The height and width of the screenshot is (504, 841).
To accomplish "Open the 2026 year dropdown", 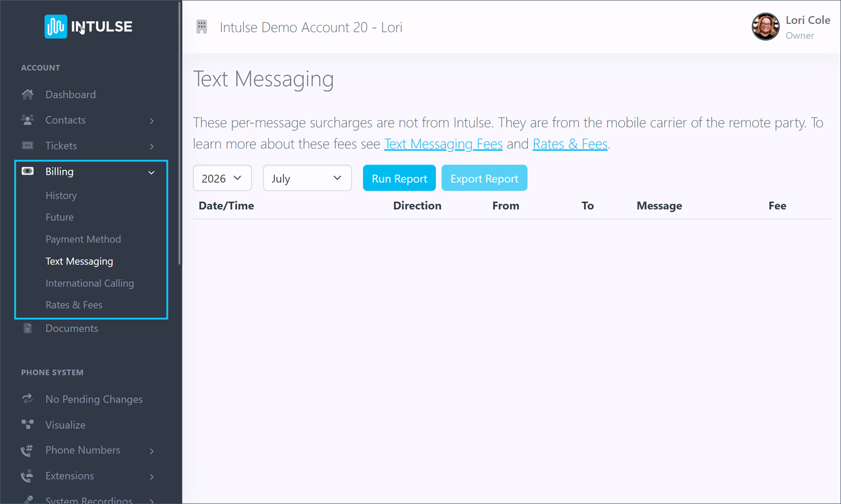I will point(222,178).
